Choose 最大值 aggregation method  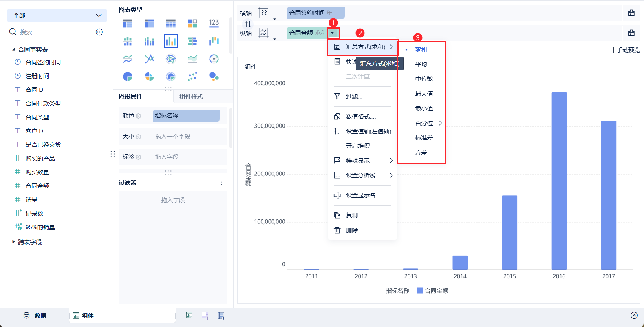point(424,93)
